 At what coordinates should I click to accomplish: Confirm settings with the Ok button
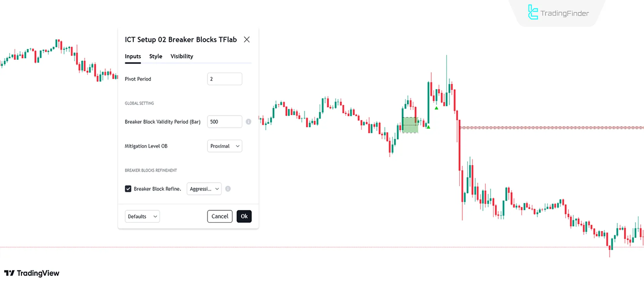pyautogui.click(x=244, y=216)
